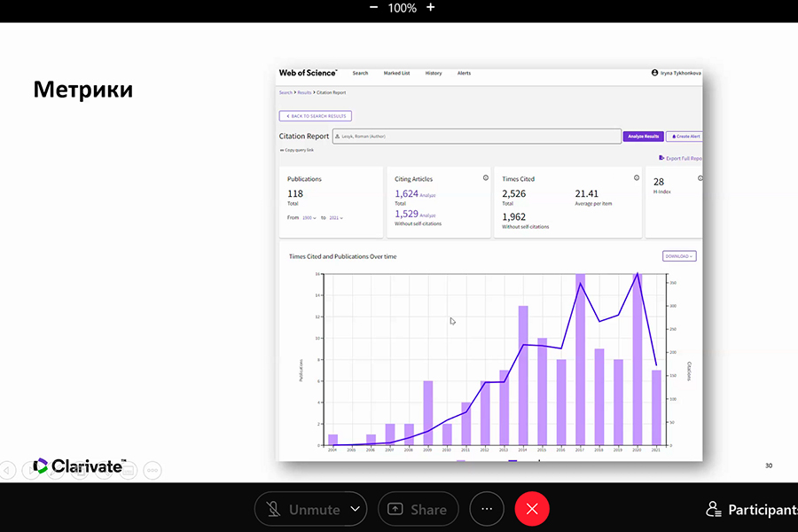Start screen sharing with Share

(418, 510)
